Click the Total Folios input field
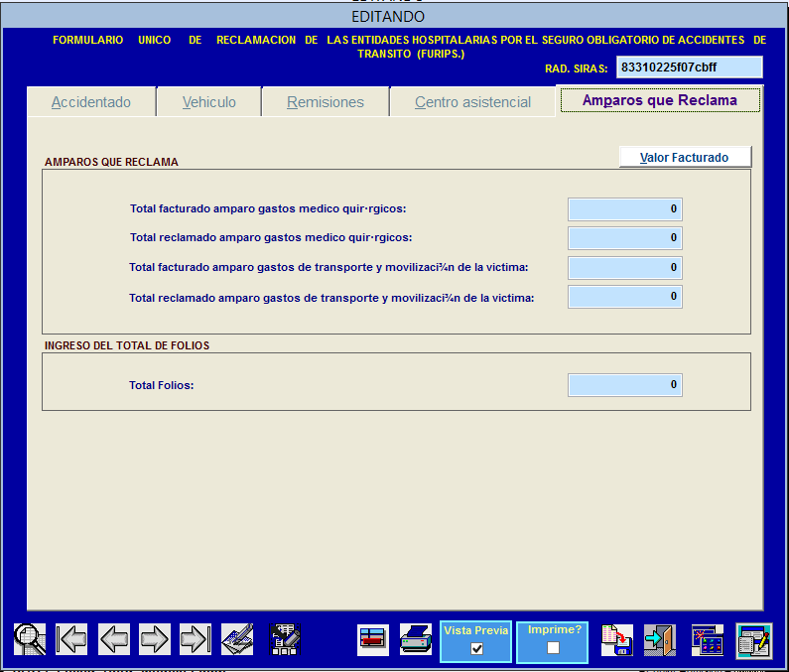 625,385
